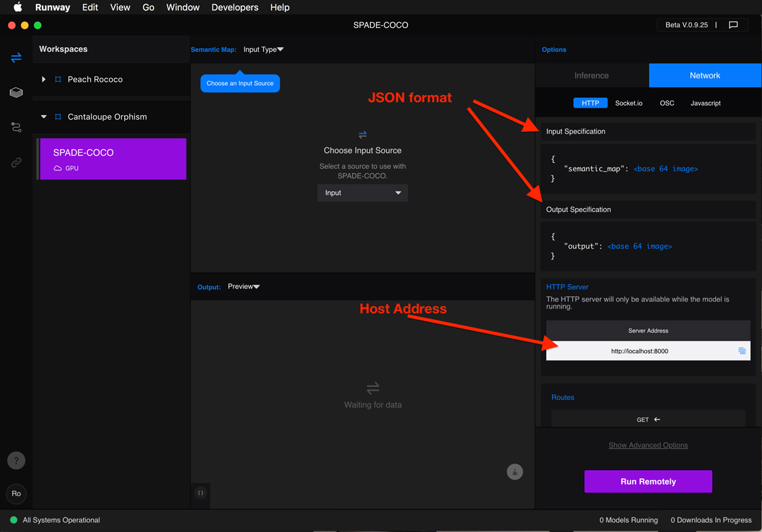The width and height of the screenshot is (762, 532).
Task: Copy the server address with copy icon
Action: pos(741,351)
